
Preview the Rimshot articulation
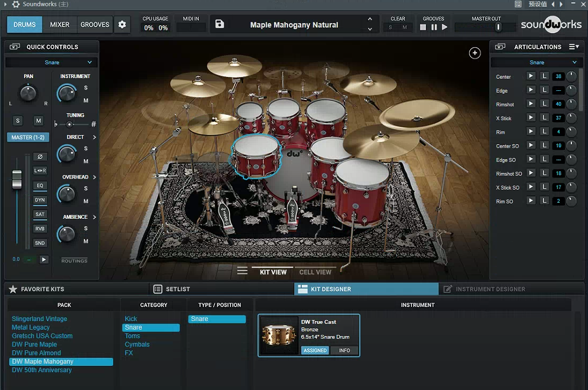[x=531, y=104]
